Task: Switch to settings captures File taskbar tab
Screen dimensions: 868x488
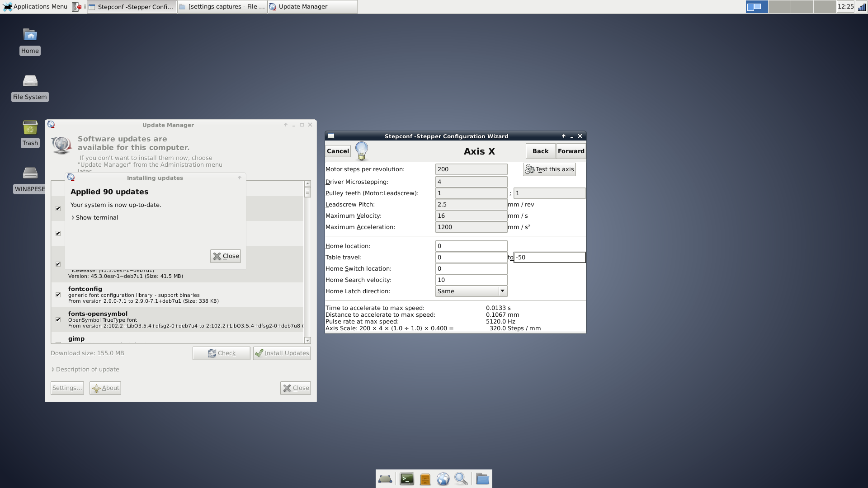Action: (x=222, y=7)
